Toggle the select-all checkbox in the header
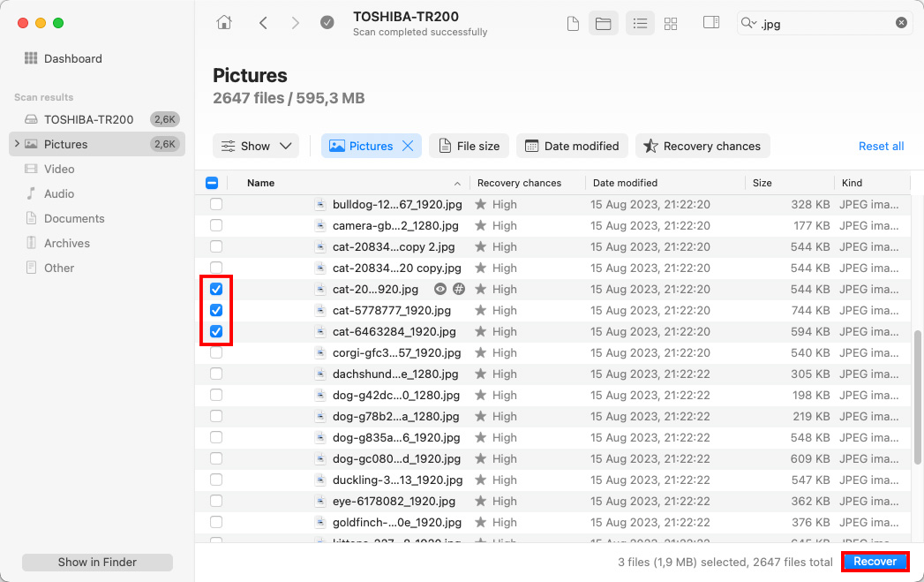 point(212,183)
